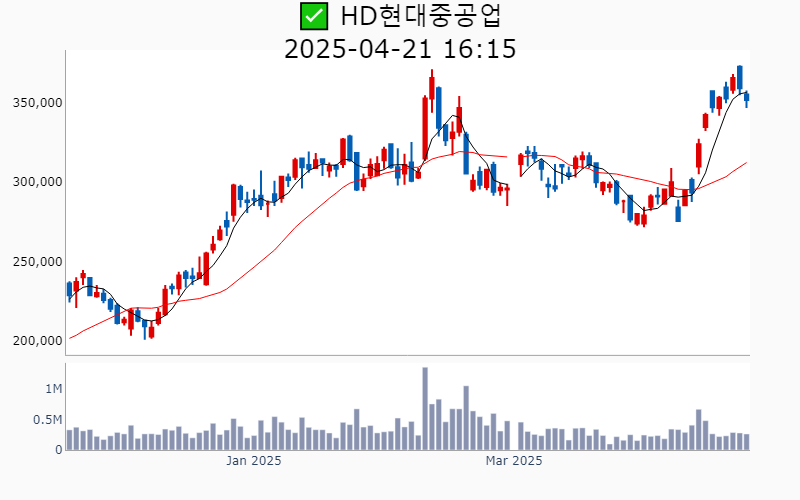This screenshot has width=800, height=500.
Task: Click the 300,000 price axis label
Action: [x=37, y=182]
